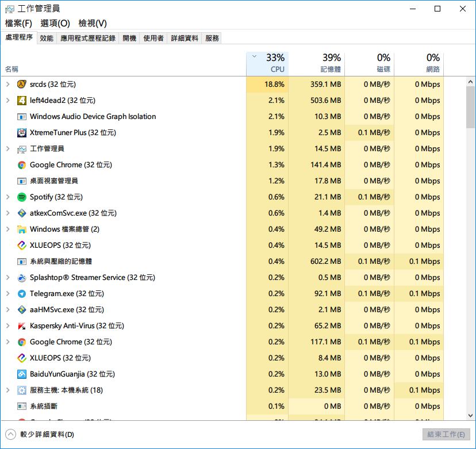Open the 選項(O) menu
This screenshot has height=449, width=476.
tap(55, 24)
